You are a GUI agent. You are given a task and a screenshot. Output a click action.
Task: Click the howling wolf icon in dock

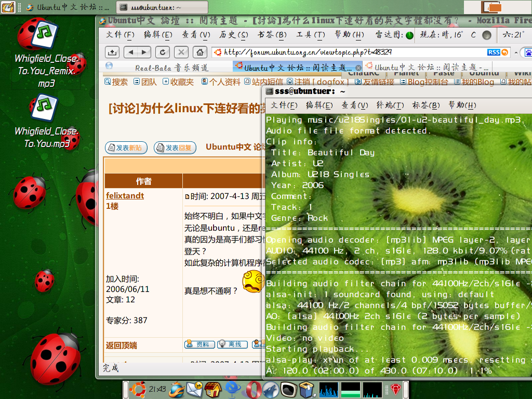point(270,390)
